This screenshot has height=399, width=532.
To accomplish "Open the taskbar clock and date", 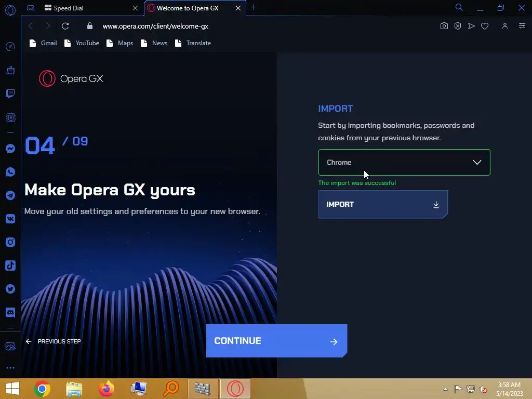I will [x=510, y=389].
